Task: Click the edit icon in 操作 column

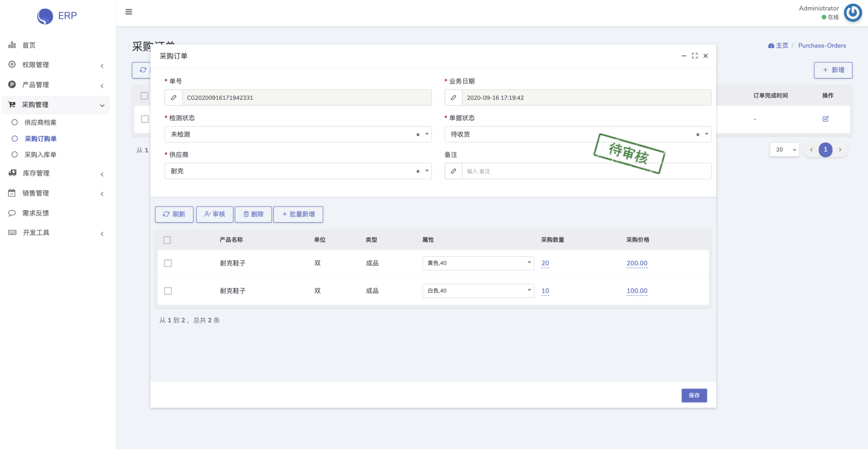Action: 826,119
